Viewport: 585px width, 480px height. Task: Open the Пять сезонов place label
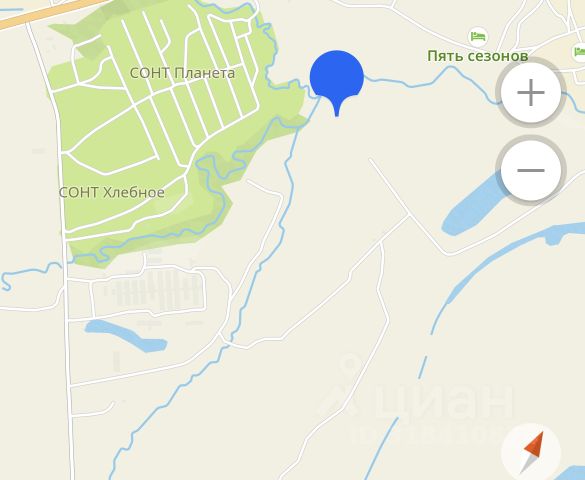click(x=478, y=56)
